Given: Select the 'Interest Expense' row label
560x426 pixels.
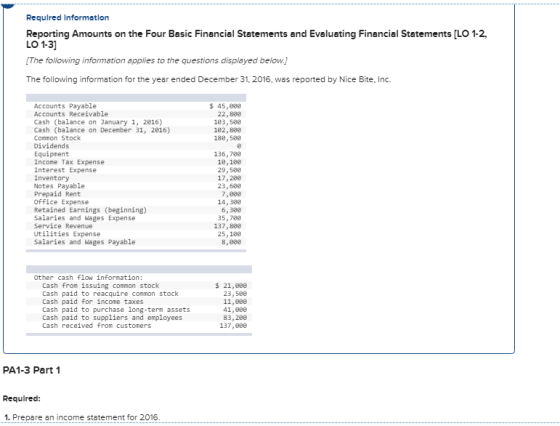Looking at the screenshot, I should pos(65,170).
